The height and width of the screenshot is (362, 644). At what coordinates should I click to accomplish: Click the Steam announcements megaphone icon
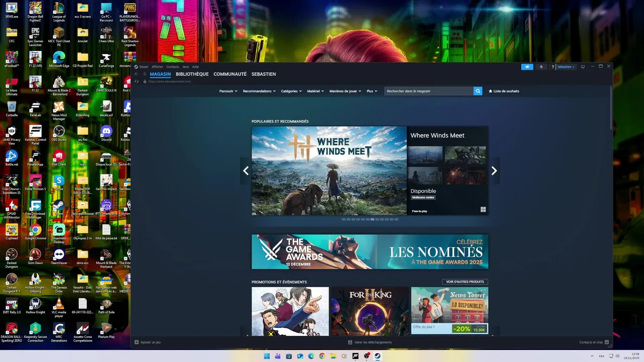pyautogui.click(x=527, y=66)
